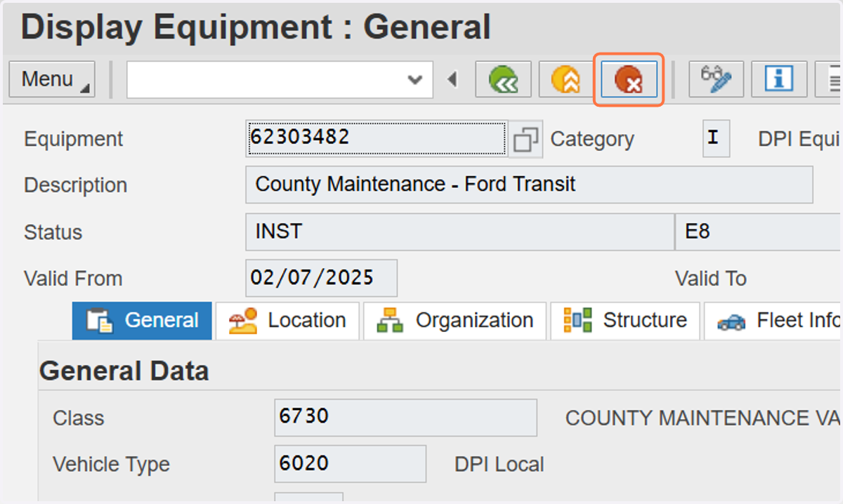Screen dimensions: 843x504
Task: Click the Description field County Maintenance
Action: pos(529,185)
